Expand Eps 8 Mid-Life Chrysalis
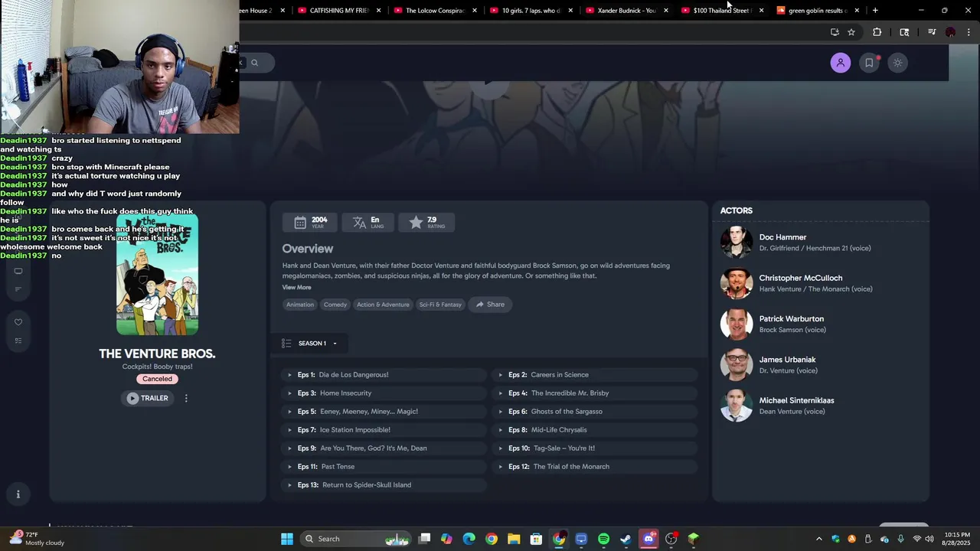 pos(596,430)
